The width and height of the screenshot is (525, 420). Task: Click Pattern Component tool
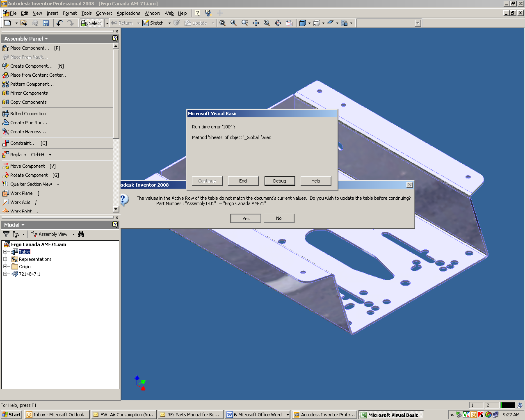tap(28, 84)
